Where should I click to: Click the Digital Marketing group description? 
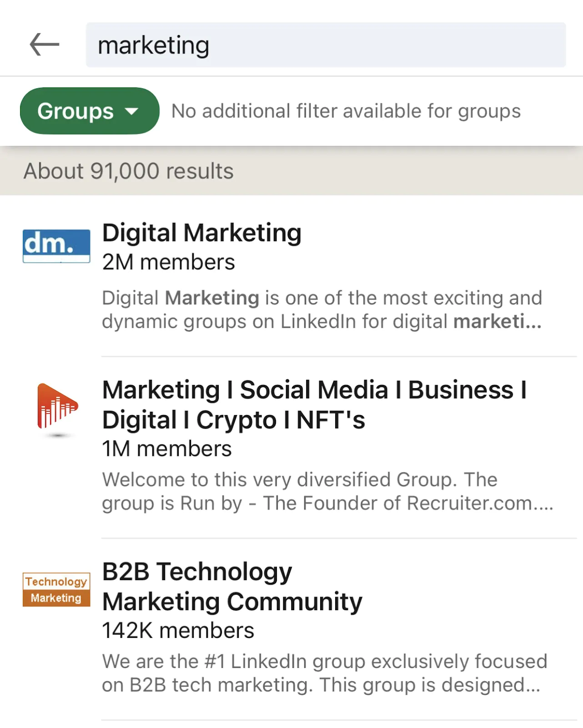(x=322, y=309)
